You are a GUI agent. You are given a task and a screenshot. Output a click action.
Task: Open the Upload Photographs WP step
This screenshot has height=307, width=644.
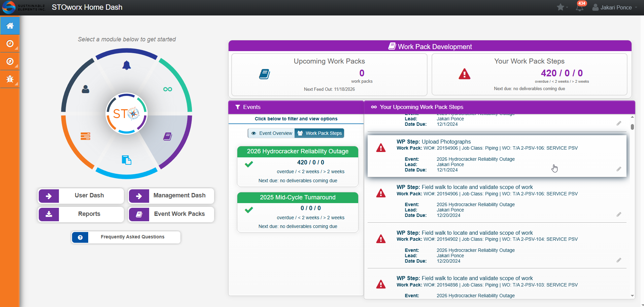[x=497, y=156]
